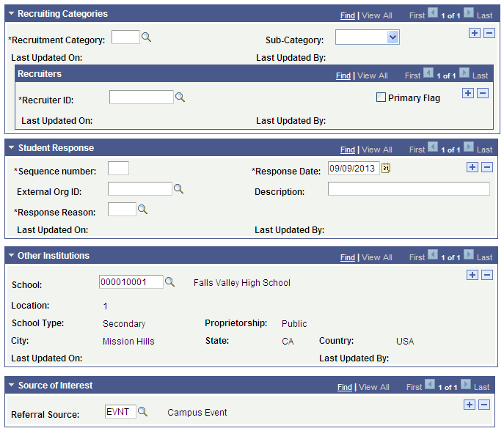Focus the Response Reason input field

click(122, 210)
